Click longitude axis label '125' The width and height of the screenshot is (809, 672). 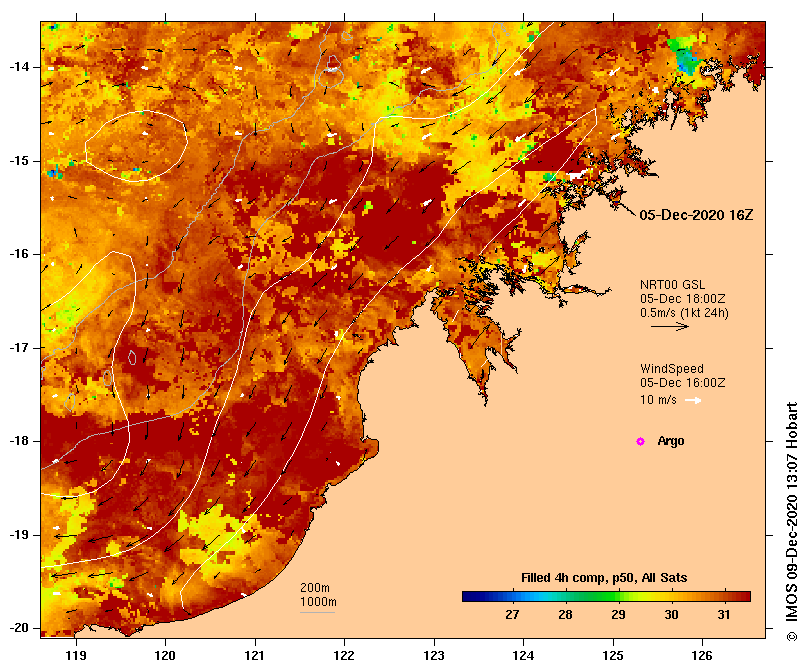pyautogui.click(x=613, y=656)
